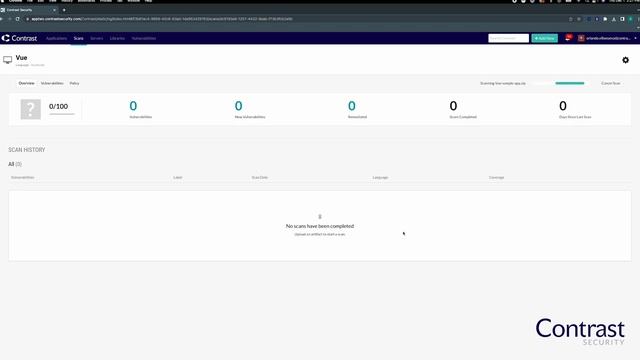Click the Remediated count stat
The height and width of the screenshot is (360, 640).
(x=357, y=109)
